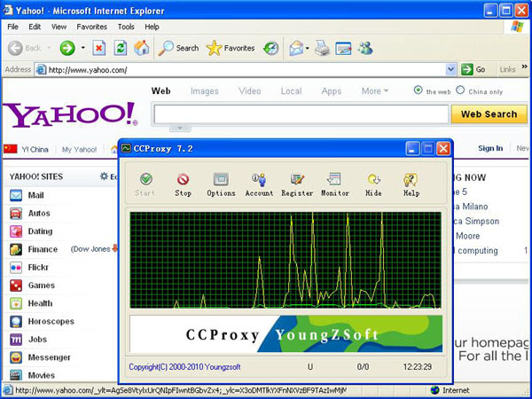Open the IE History button
The width and height of the screenshot is (532, 399).
pos(271,48)
